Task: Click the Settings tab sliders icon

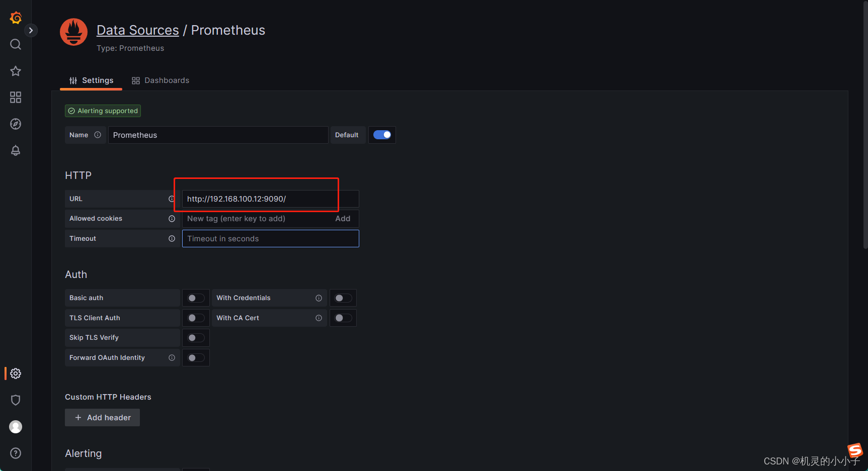Action: (73, 80)
